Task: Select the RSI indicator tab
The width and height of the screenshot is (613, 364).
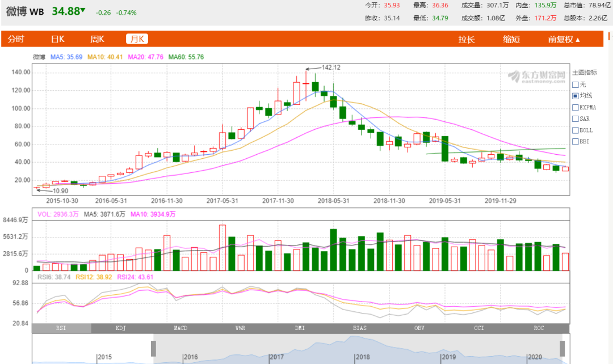Action: [61, 328]
